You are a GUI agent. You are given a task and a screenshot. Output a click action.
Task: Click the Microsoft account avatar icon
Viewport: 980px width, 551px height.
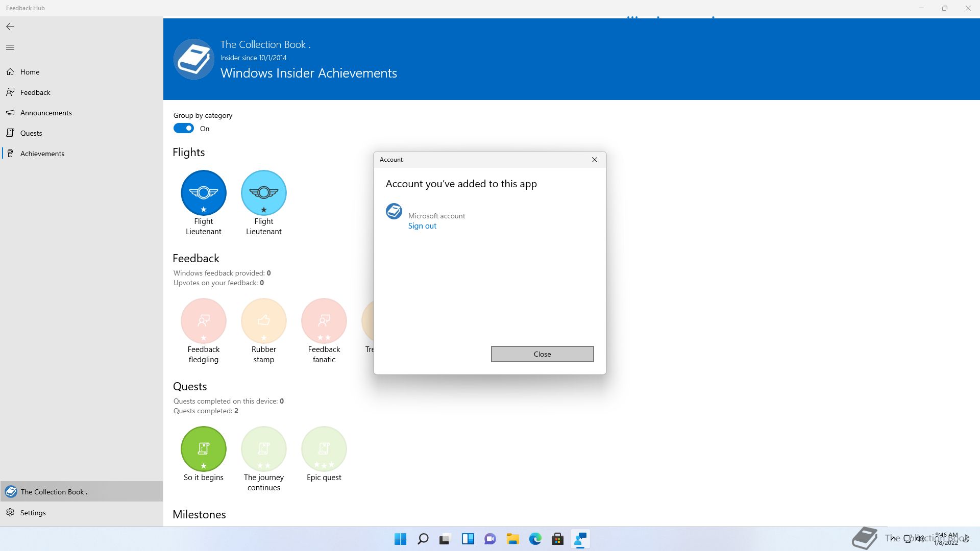coord(394,211)
